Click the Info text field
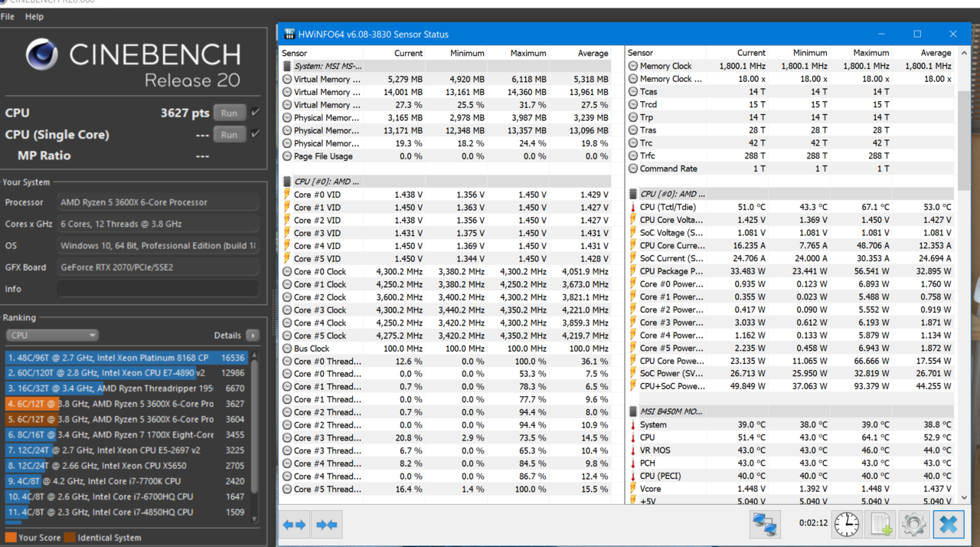980x547 pixels. click(158, 289)
